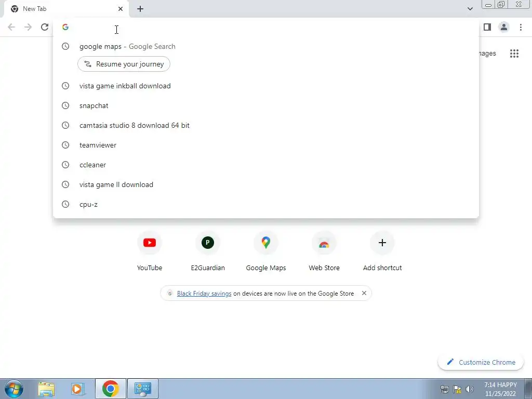Screen dimensions: 532x399
Task: Click the Chrome taskbar icon
Action: (x=110, y=389)
